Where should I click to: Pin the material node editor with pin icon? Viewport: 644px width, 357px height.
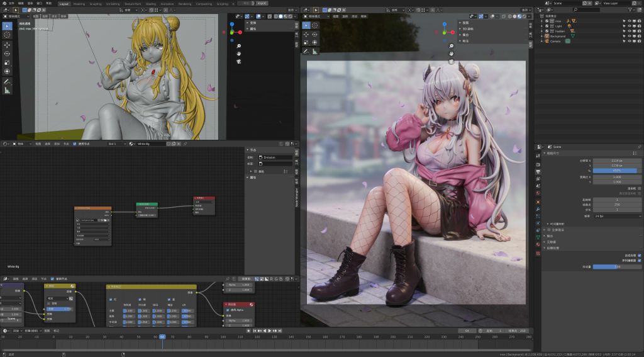(186, 144)
